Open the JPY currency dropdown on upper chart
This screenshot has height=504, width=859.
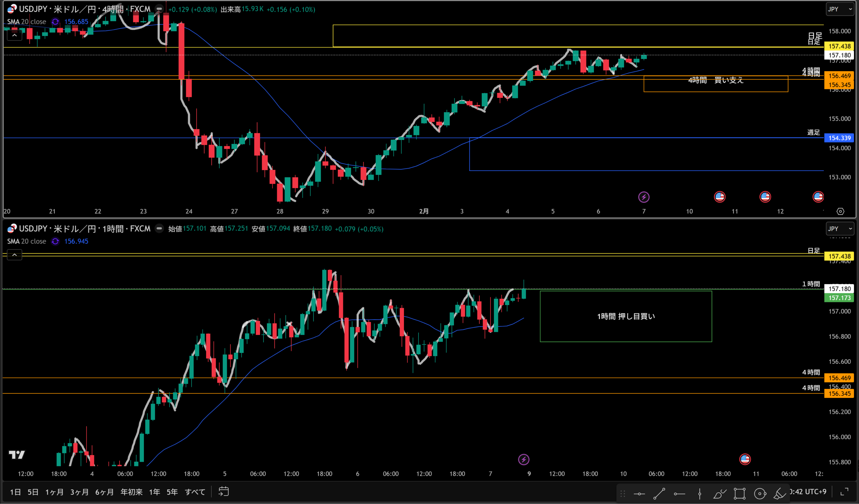840,9
